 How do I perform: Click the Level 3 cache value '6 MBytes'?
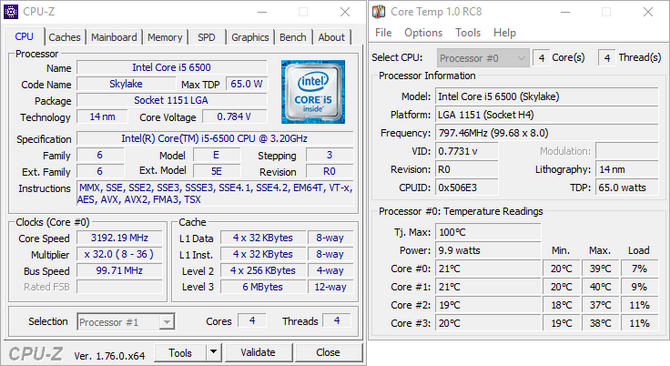[263, 287]
